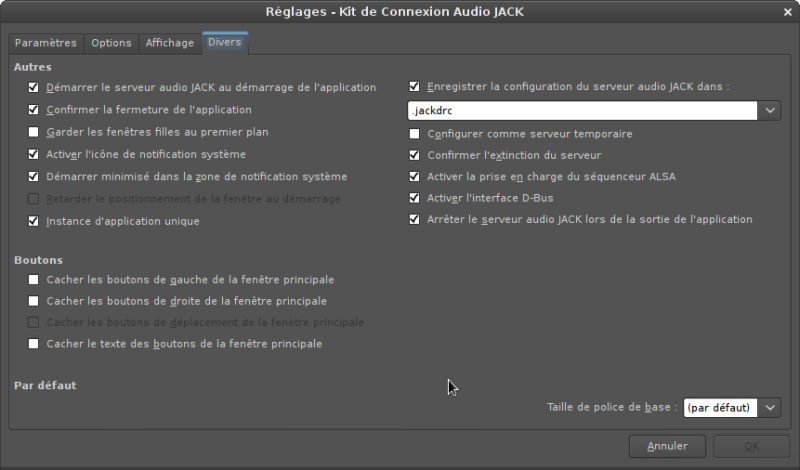Enable Configurer comme serveur temporaire
Viewport: 800px width, 470px height.
(414, 134)
